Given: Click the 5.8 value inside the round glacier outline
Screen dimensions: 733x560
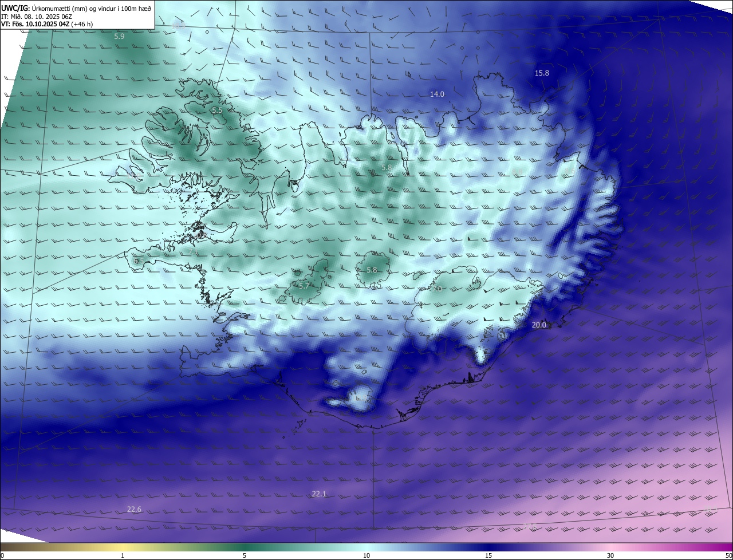Looking at the screenshot, I should [x=372, y=270].
